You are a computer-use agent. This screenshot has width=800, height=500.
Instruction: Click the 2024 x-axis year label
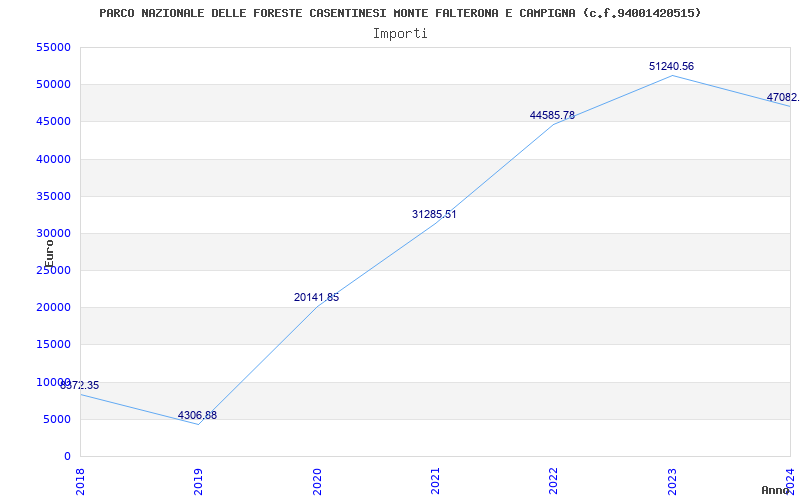point(790,481)
